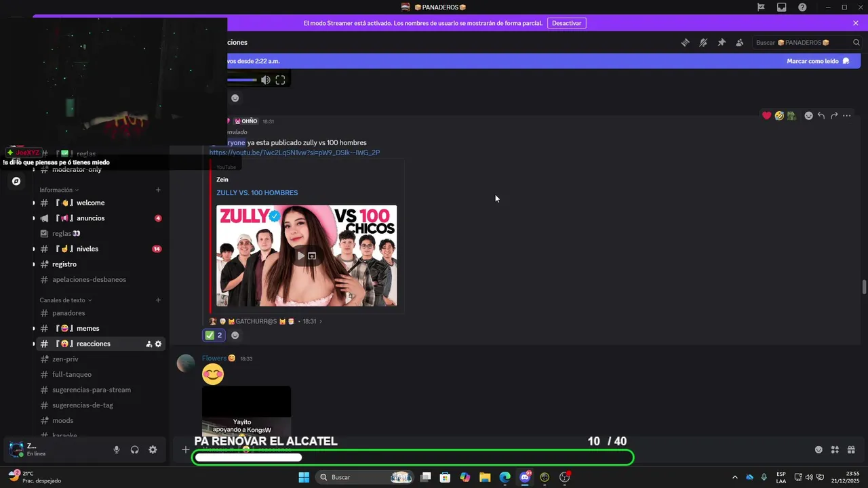Screen dimensions: 868x488
Task: Toggle microphone mute in user panel
Action: coord(117,449)
